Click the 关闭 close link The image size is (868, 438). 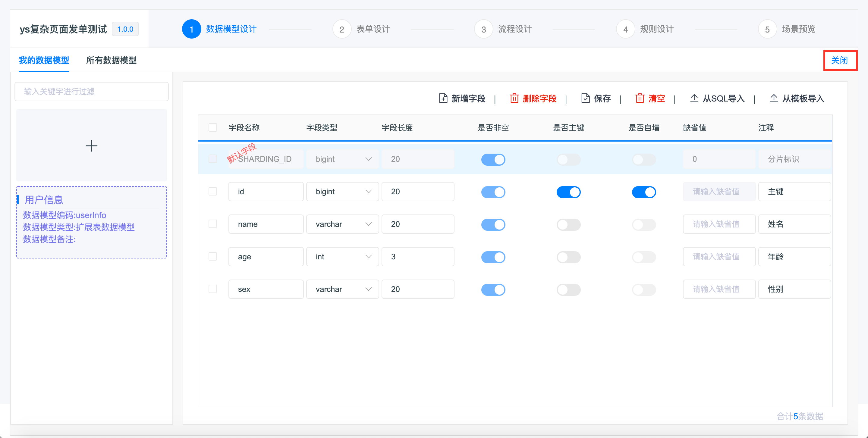coord(839,60)
